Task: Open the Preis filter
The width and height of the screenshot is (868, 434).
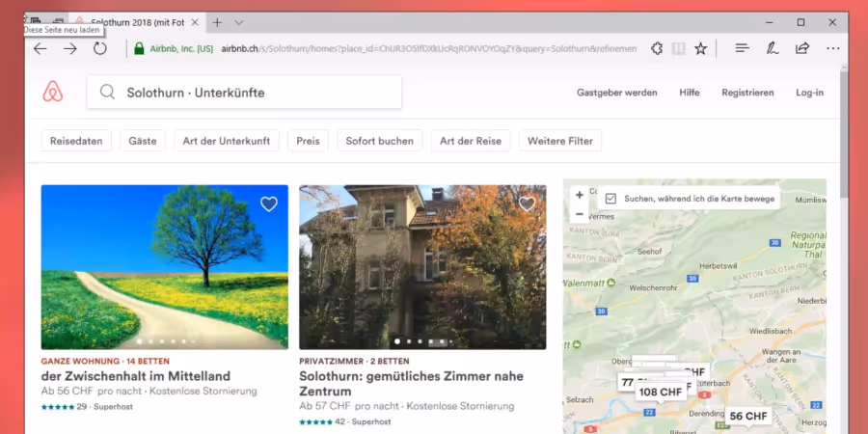Action: click(x=308, y=141)
